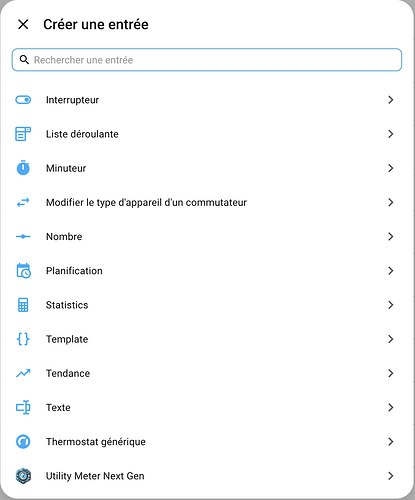This screenshot has height=500, width=415.
Task: Expand the Texte entry chevron
Action: pos(391,407)
